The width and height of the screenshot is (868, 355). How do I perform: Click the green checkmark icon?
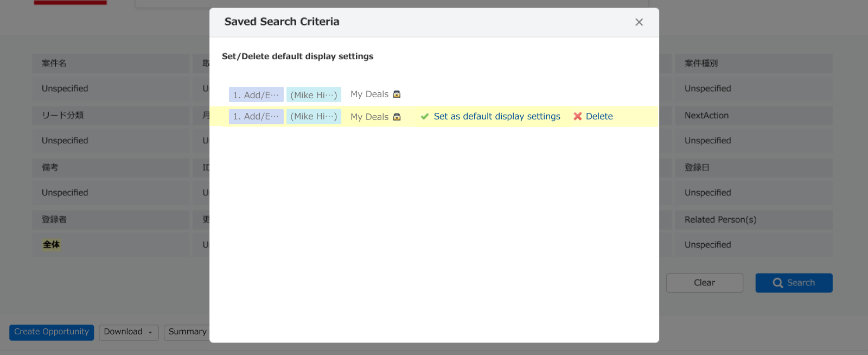coord(425,117)
